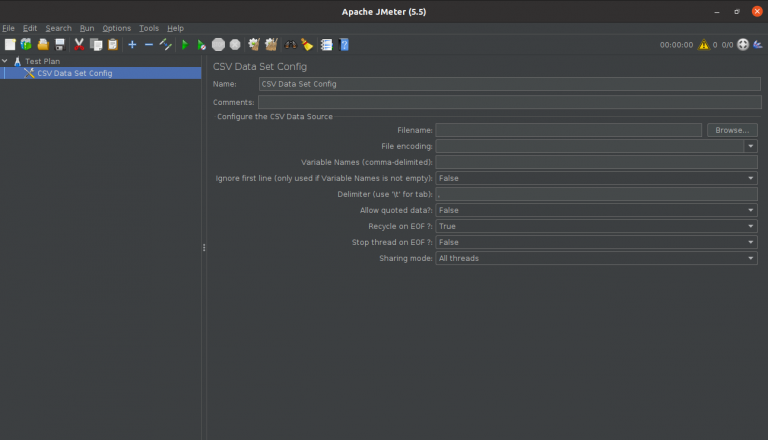Open the Options menu
The width and height of the screenshot is (768, 440).
(117, 28)
